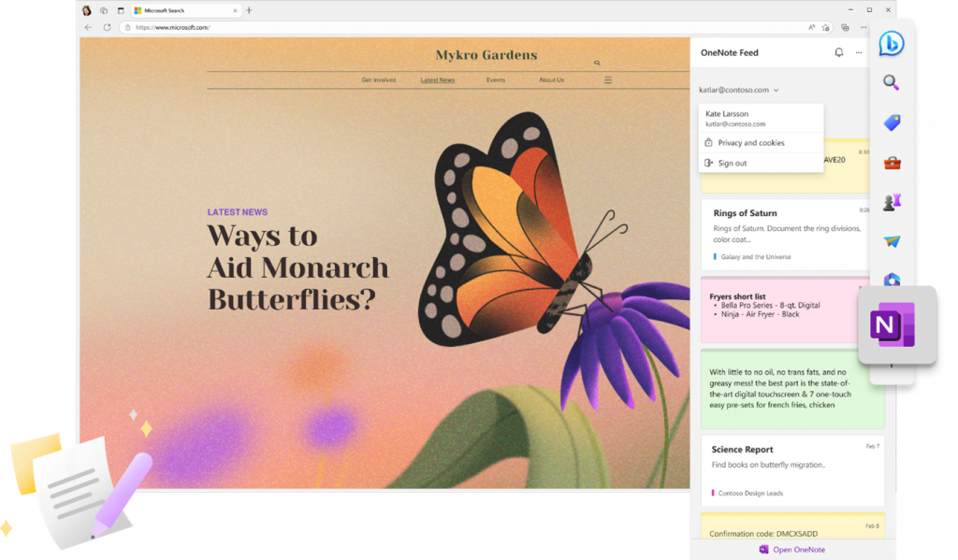Click the Search magnifier in the sidebar
The width and height of the screenshot is (958, 560).
point(892,82)
